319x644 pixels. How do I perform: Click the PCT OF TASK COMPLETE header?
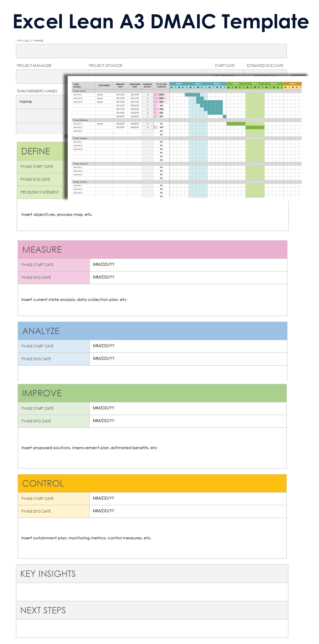tap(161, 85)
